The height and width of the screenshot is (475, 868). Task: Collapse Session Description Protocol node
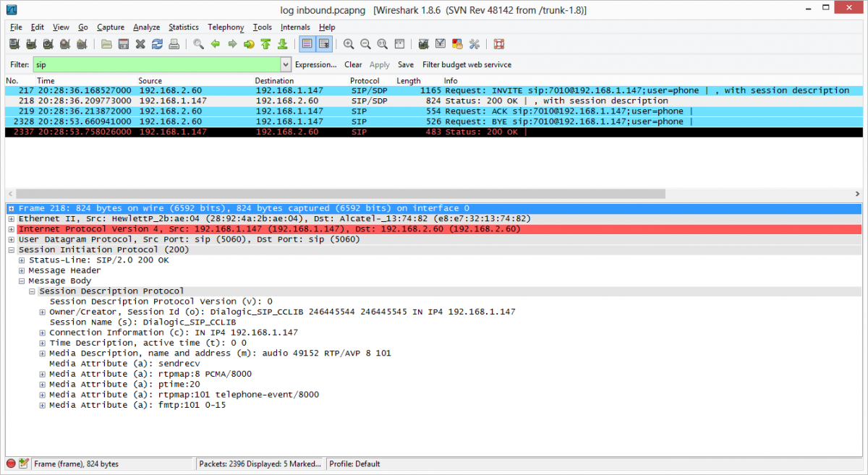[x=33, y=291]
